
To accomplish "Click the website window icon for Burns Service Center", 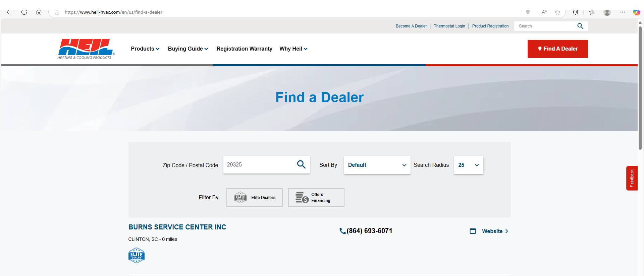I will click(473, 231).
